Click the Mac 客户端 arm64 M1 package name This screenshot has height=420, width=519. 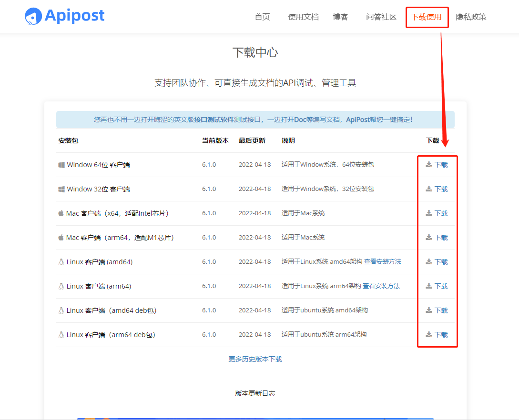pyautogui.click(x=120, y=238)
